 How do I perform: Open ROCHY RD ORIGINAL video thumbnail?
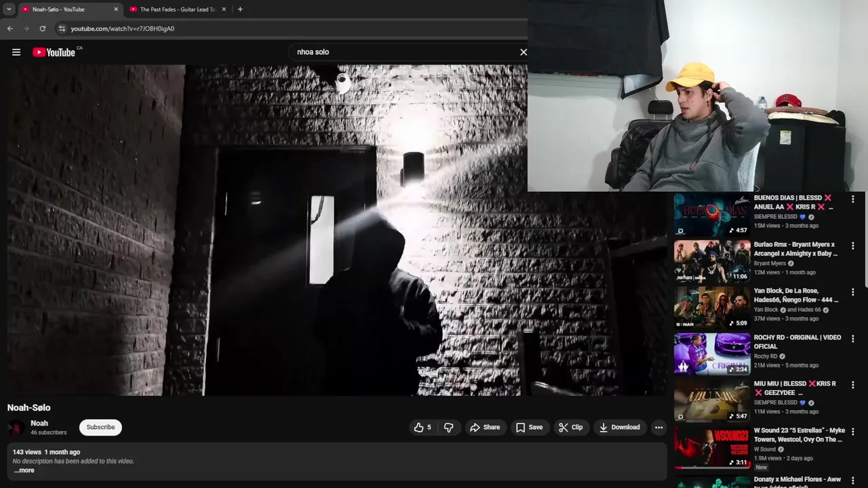tap(712, 354)
